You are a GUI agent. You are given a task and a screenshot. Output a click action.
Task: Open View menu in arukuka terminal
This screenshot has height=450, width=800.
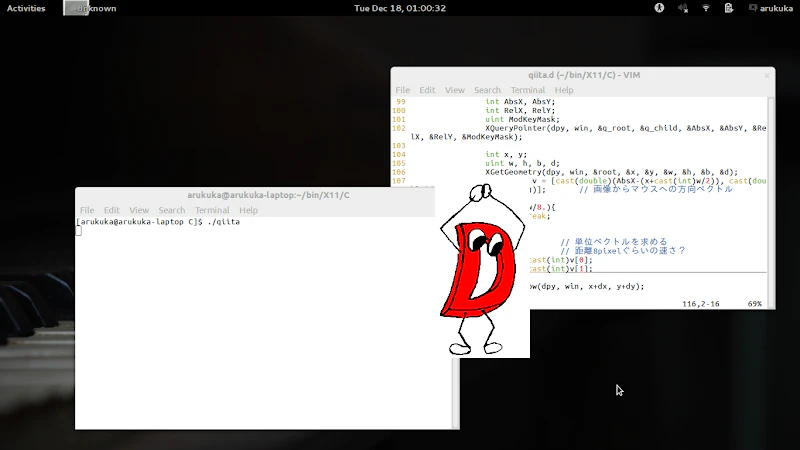[x=139, y=210]
